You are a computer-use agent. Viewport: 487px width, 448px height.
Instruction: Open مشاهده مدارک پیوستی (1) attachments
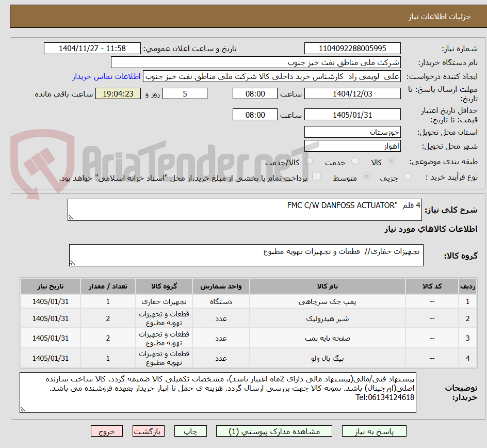[274, 431]
